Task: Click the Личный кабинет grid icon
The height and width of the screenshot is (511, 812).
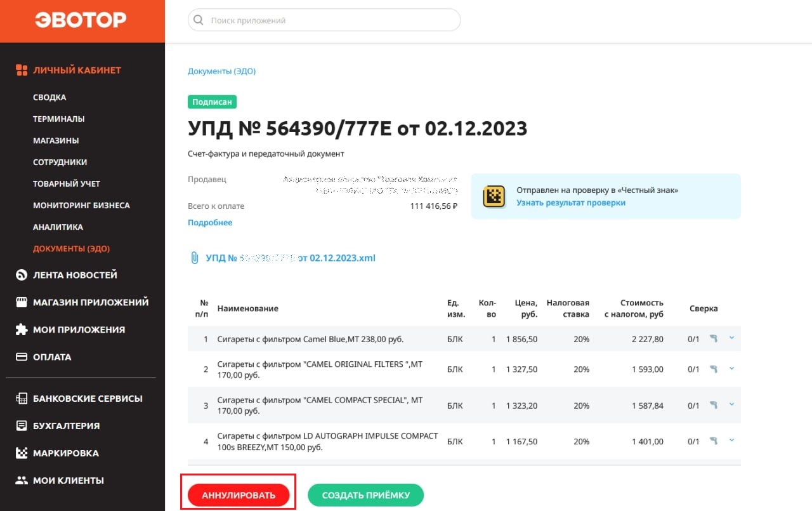Action: point(22,70)
